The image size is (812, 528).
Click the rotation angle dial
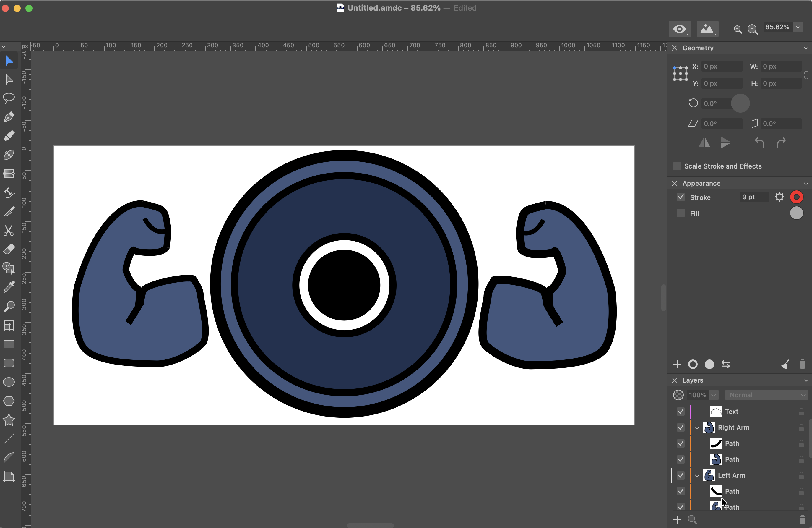point(740,103)
